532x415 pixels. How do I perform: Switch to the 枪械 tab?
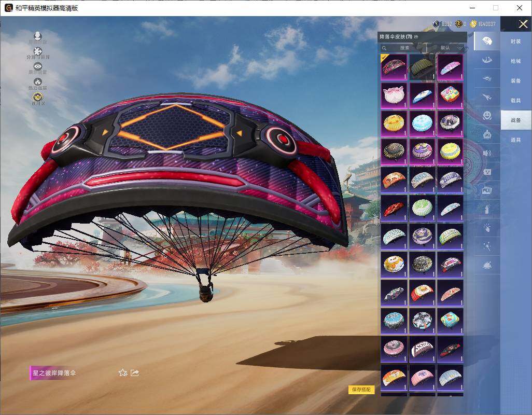tap(515, 61)
